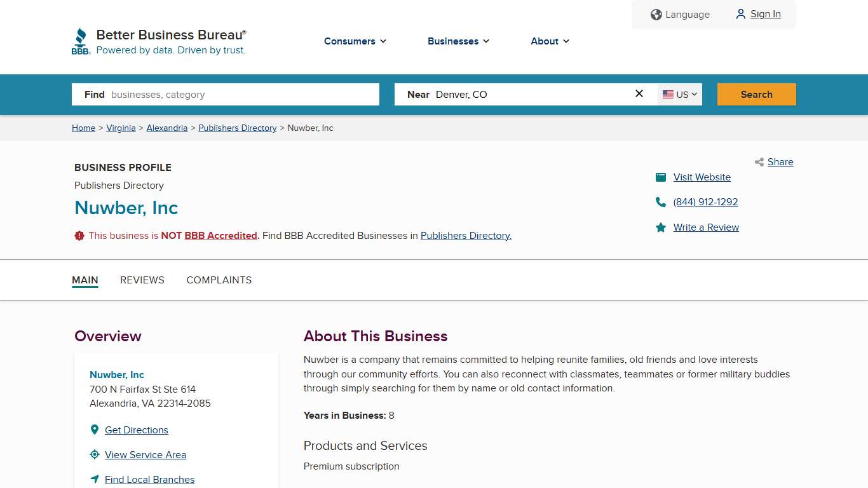Viewport: 868px width, 488px height.
Task: Click the person icon beside Sign In
Action: pyautogui.click(x=740, y=14)
